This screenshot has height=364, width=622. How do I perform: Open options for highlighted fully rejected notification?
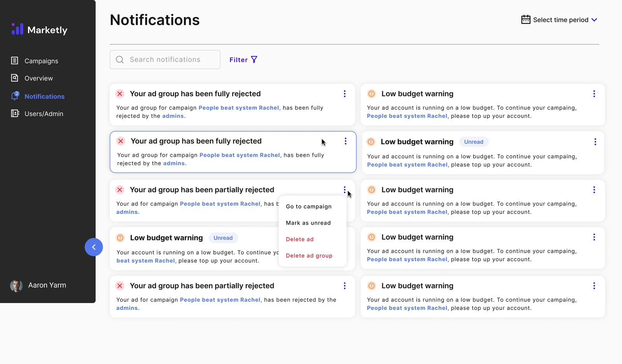[x=345, y=141]
